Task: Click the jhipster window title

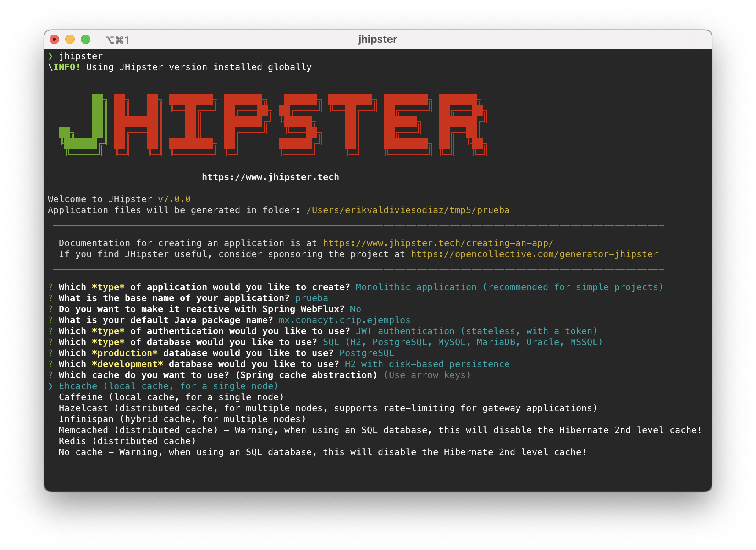Action: click(x=378, y=39)
